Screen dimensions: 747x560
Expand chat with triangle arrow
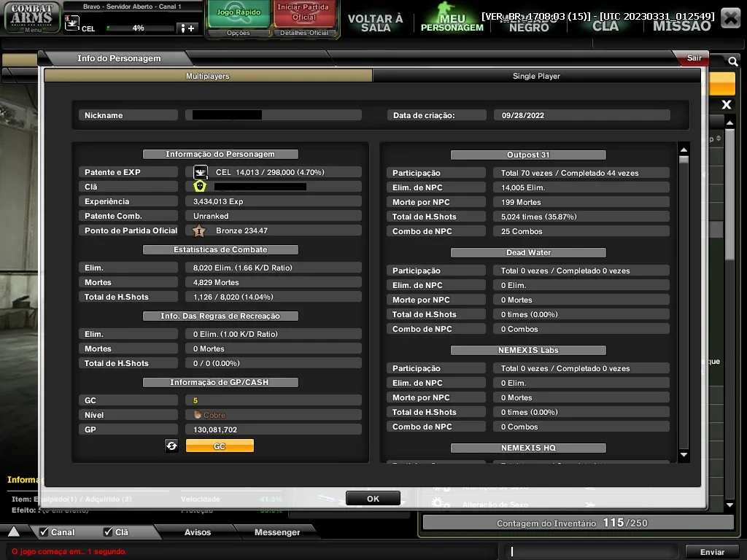(x=14, y=532)
